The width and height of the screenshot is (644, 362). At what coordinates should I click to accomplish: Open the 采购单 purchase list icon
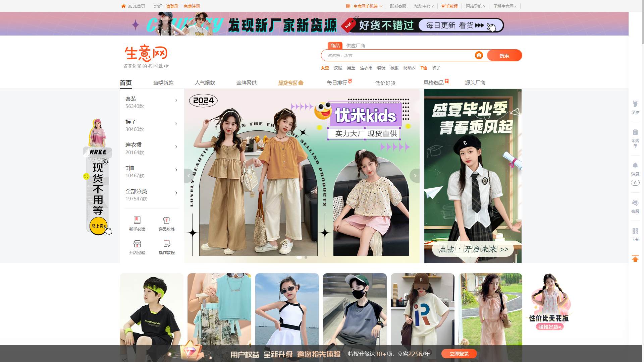[635, 132]
